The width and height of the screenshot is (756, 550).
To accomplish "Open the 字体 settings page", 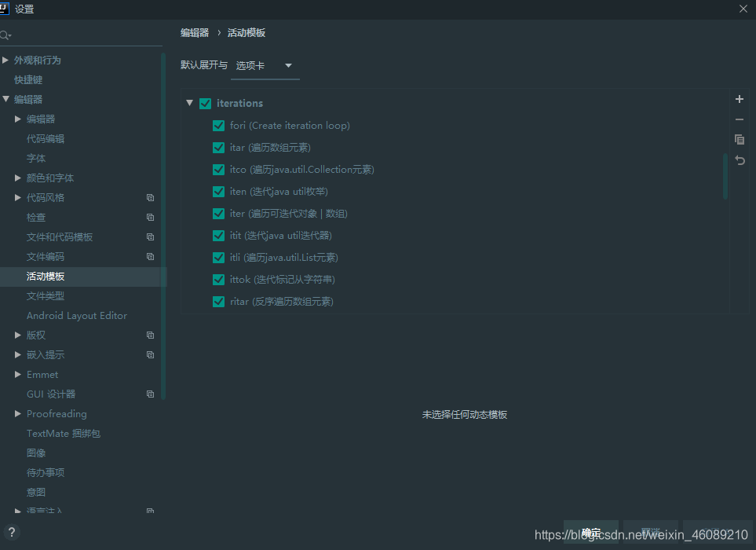I will (x=36, y=158).
